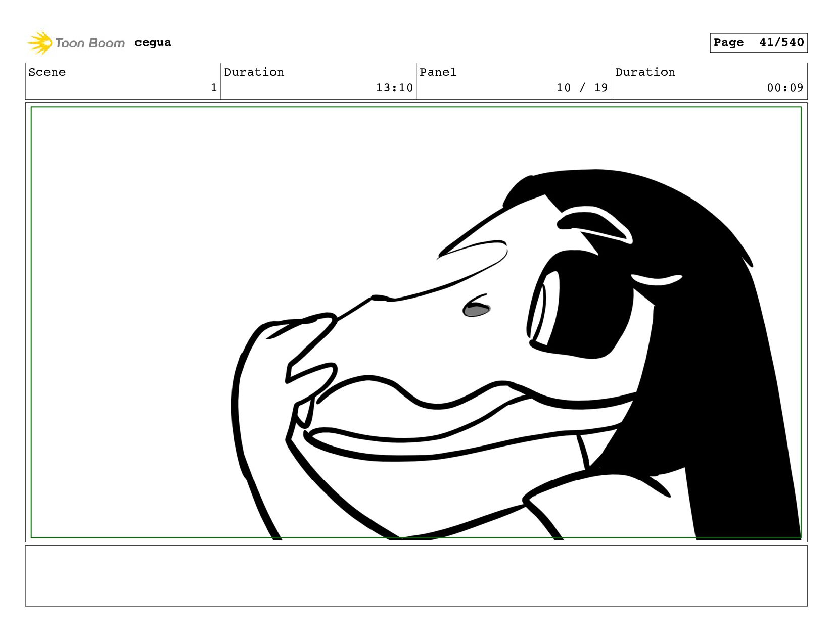Image resolution: width=834 pixels, height=644 pixels.
Task: Click the Panel label
Action: coord(438,72)
